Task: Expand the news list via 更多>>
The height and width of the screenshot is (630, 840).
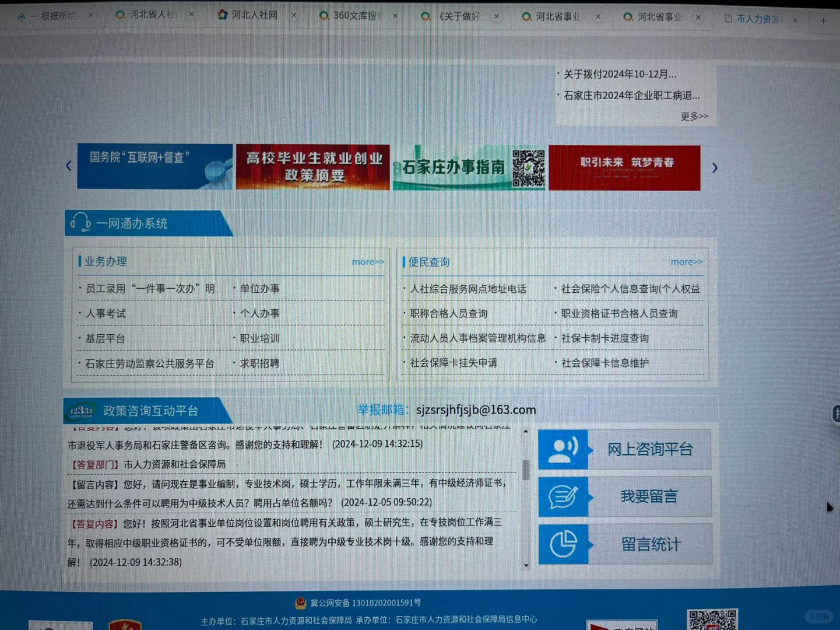Action: (x=694, y=116)
